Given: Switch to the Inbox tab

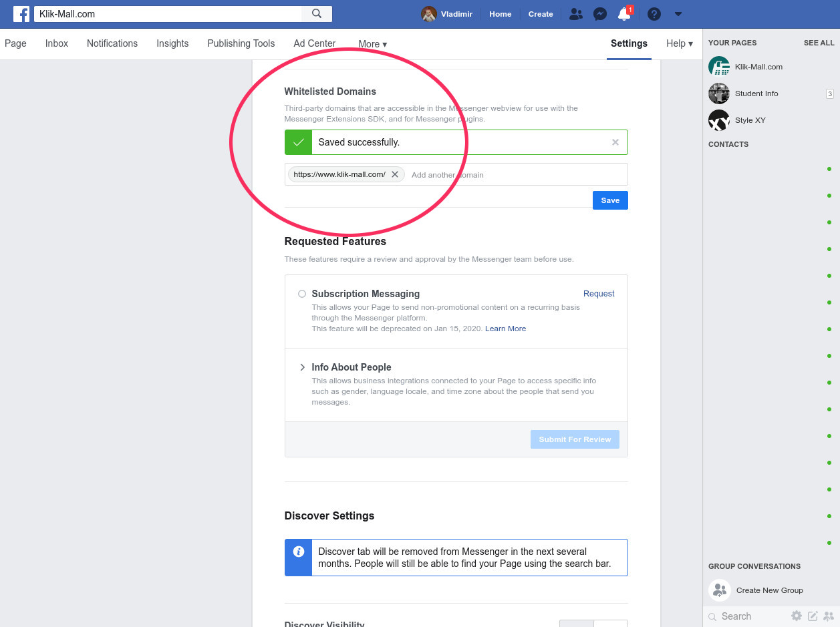Looking at the screenshot, I should click(x=56, y=43).
